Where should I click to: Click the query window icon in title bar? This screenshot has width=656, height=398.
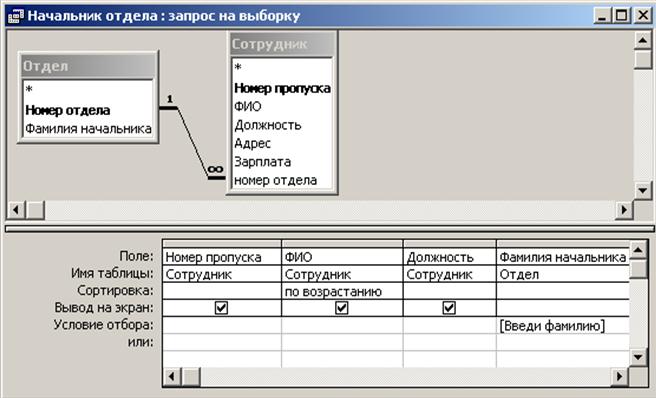(15, 15)
